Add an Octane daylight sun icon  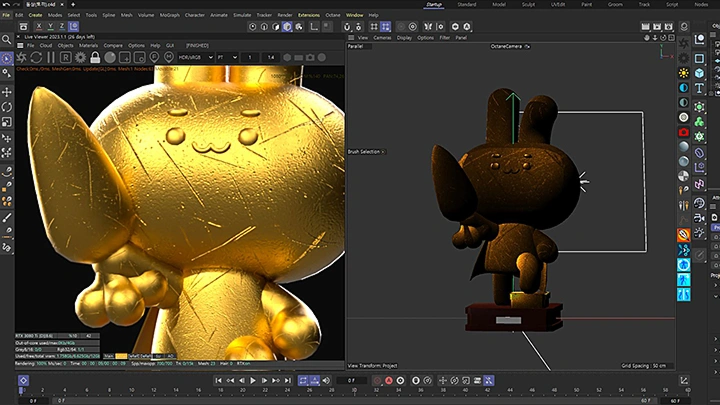684,73
